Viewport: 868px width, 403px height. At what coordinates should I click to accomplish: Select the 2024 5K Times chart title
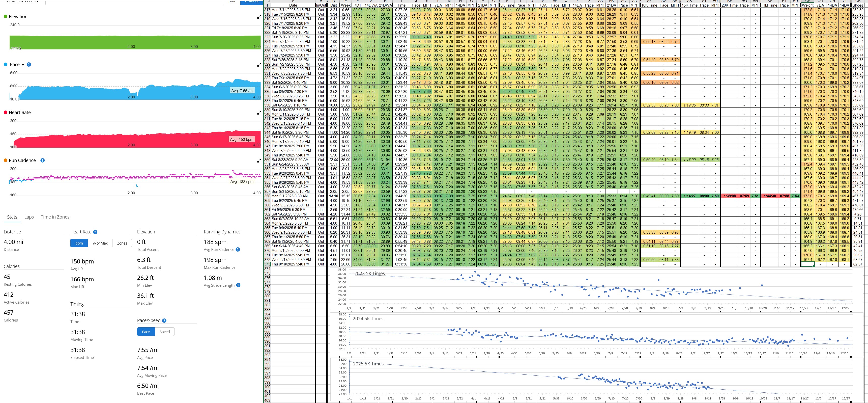tap(368, 318)
